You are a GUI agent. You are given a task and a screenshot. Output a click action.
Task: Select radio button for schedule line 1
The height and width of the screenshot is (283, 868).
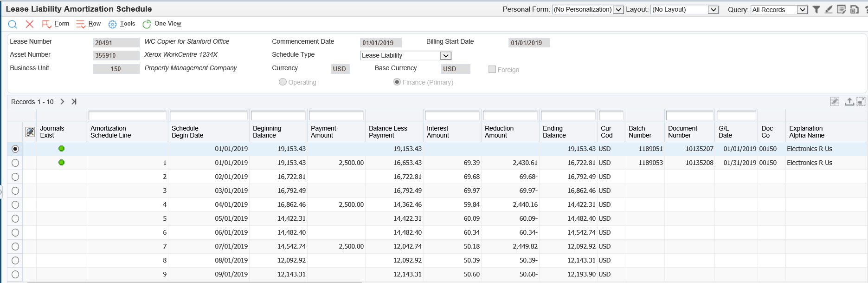click(15, 163)
